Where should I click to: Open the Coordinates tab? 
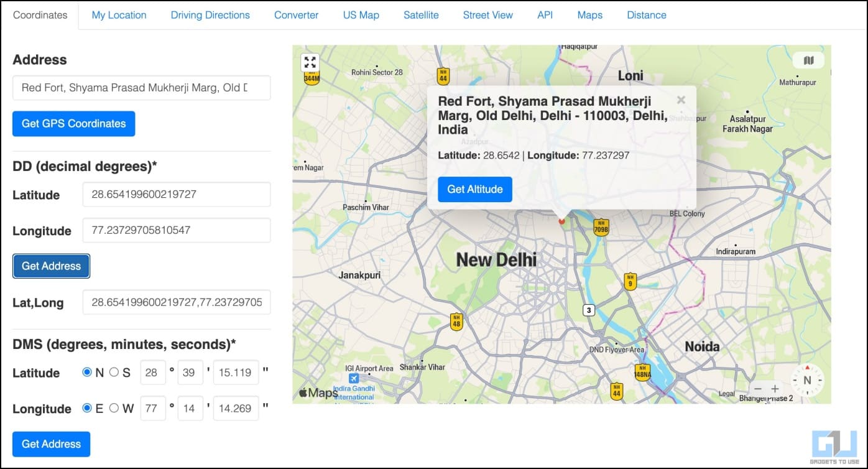coord(40,15)
